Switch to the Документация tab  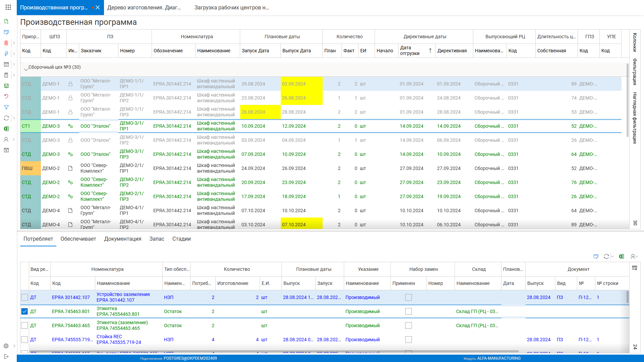coord(122,239)
